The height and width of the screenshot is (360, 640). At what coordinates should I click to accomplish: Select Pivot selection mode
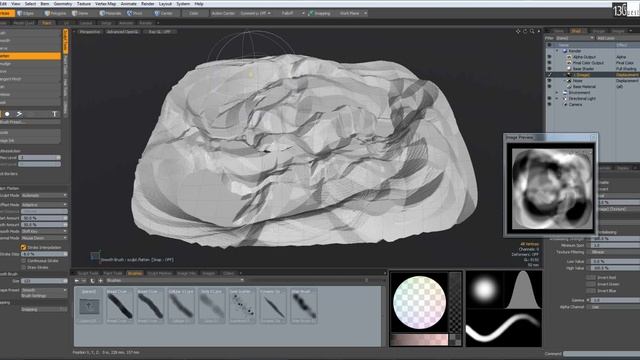pyautogui.click(x=135, y=13)
